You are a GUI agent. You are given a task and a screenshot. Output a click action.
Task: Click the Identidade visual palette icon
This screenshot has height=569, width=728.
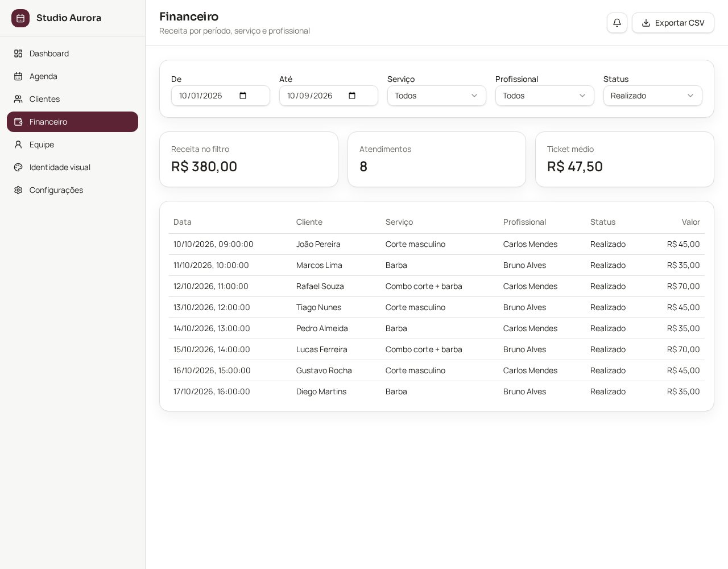[x=18, y=167]
